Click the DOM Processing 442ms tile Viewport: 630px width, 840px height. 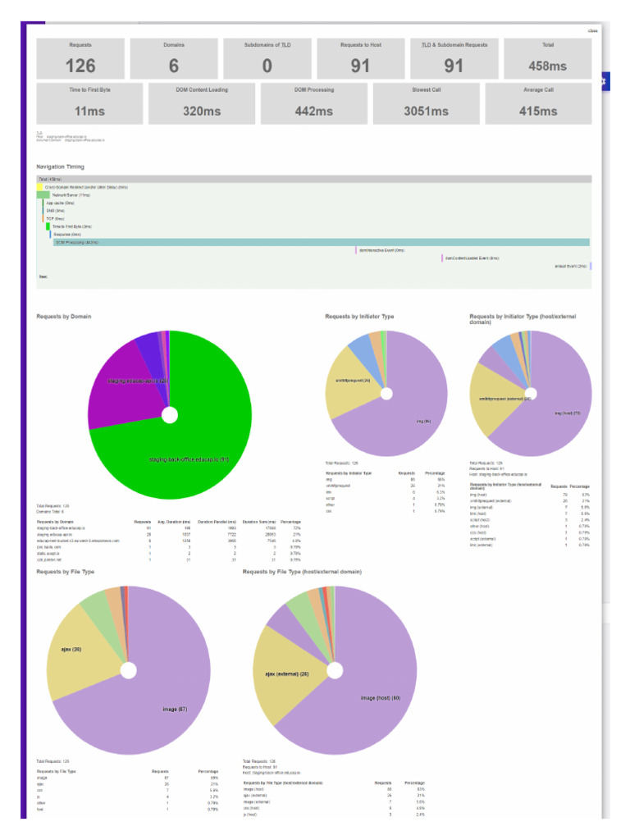(314, 103)
